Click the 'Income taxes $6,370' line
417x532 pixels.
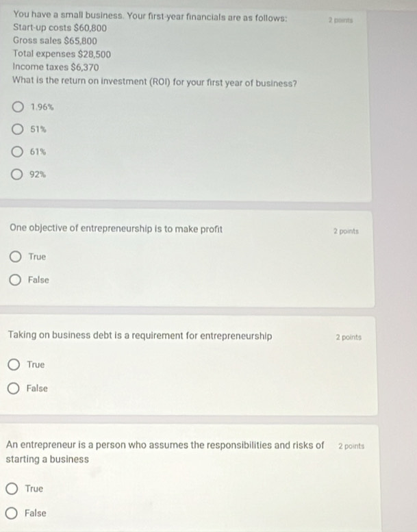(55, 67)
